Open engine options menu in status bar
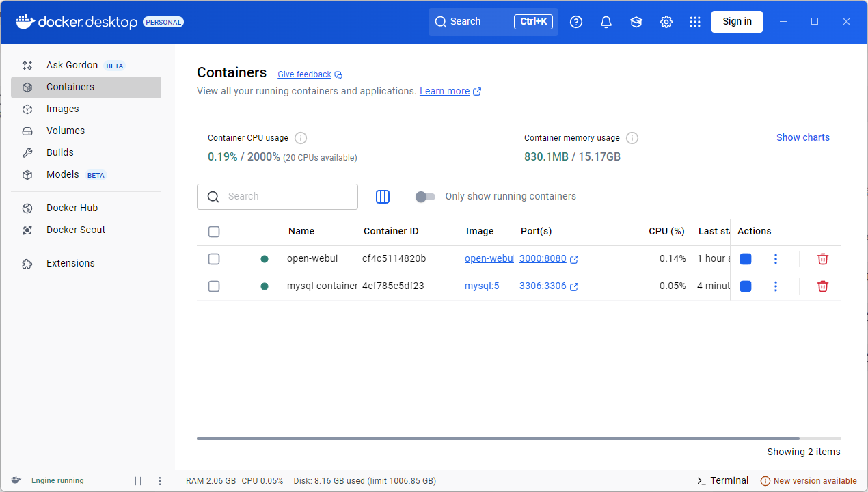 160,481
